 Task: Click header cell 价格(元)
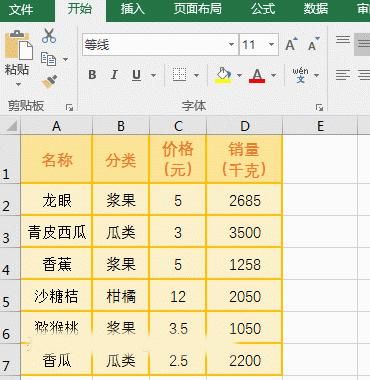(x=178, y=159)
